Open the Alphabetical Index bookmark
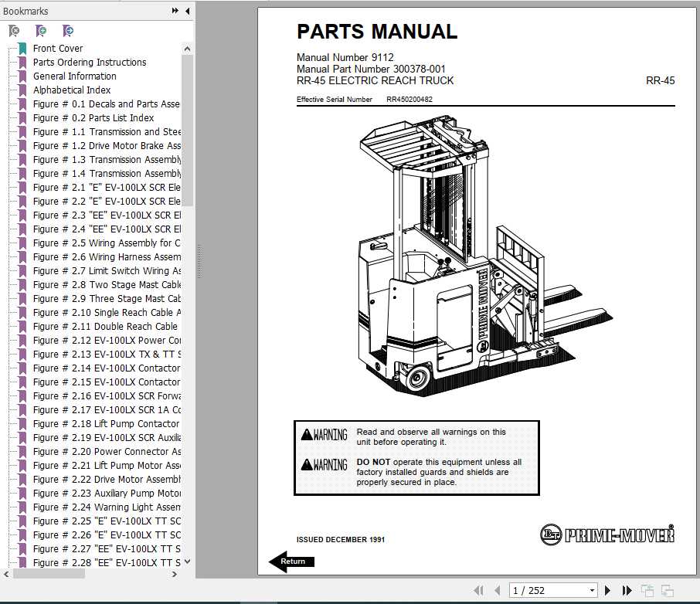This screenshot has height=604, width=700. (x=72, y=90)
